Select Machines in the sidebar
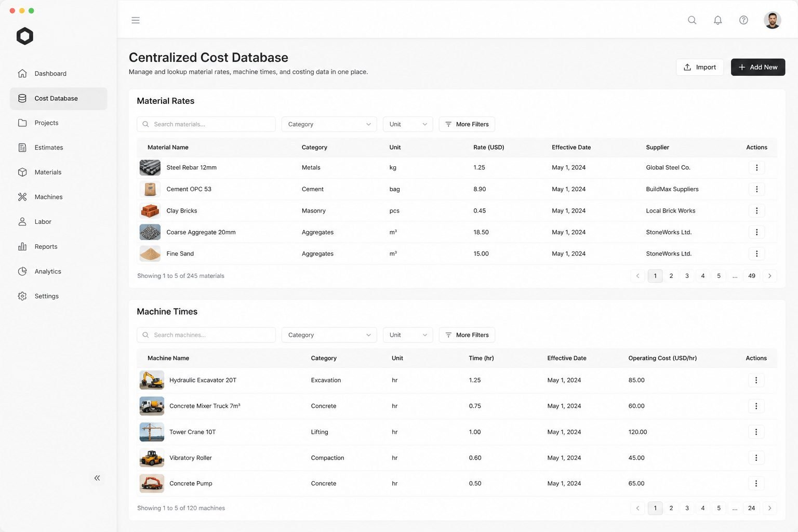Viewport: 798px width, 532px height. click(59, 197)
